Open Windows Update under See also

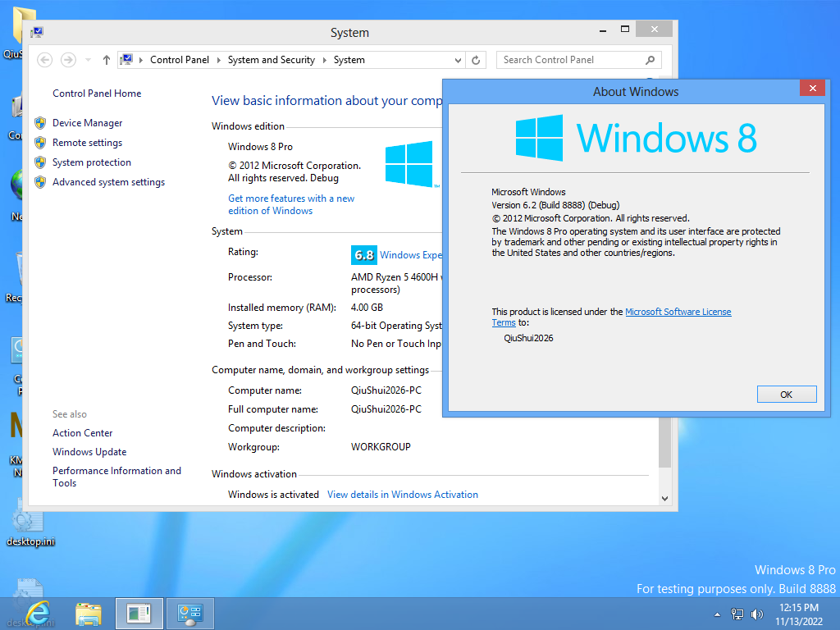point(89,452)
